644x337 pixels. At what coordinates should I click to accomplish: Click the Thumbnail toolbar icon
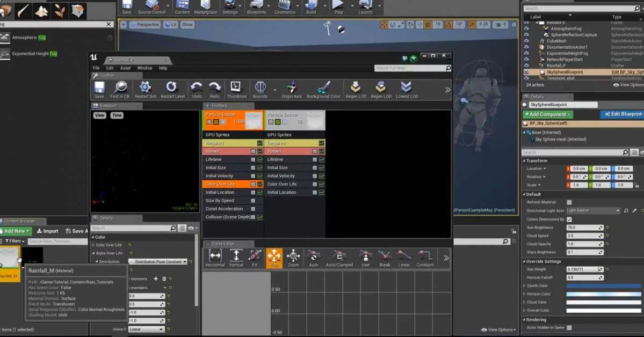(236, 90)
